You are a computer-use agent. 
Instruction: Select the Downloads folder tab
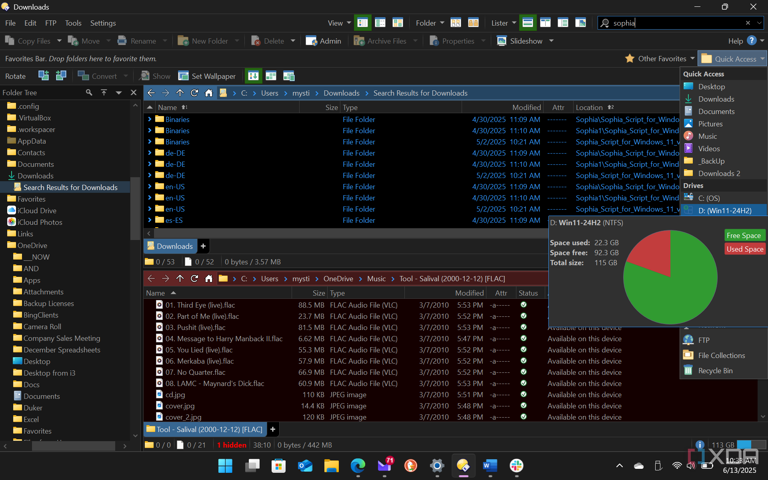coord(171,246)
